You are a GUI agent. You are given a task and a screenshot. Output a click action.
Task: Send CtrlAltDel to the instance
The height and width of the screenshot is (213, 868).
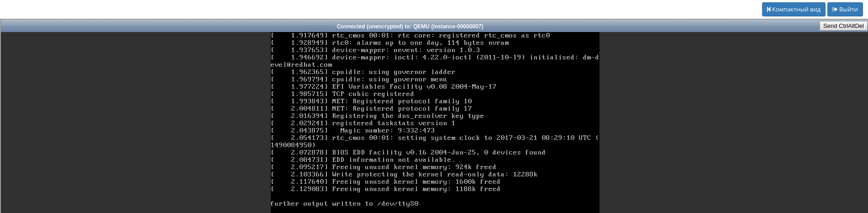[x=843, y=26]
